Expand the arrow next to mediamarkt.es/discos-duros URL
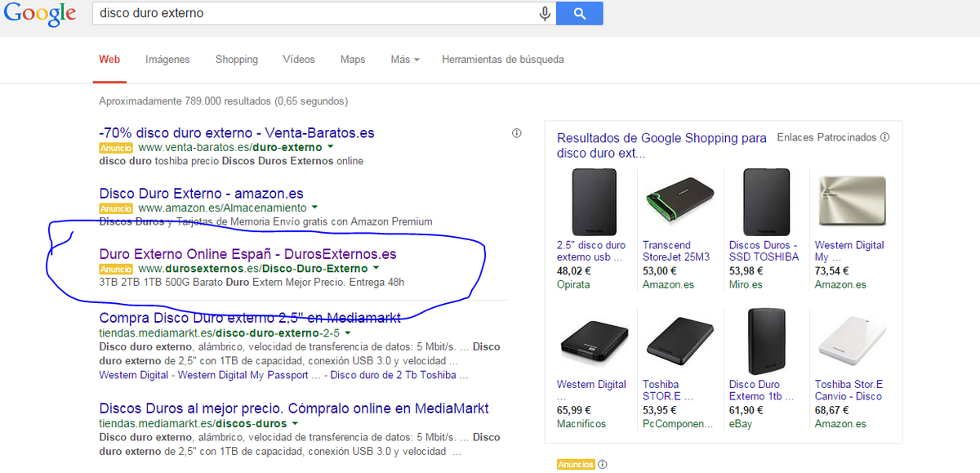This screenshot has height=473, width=980. [296, 424]
